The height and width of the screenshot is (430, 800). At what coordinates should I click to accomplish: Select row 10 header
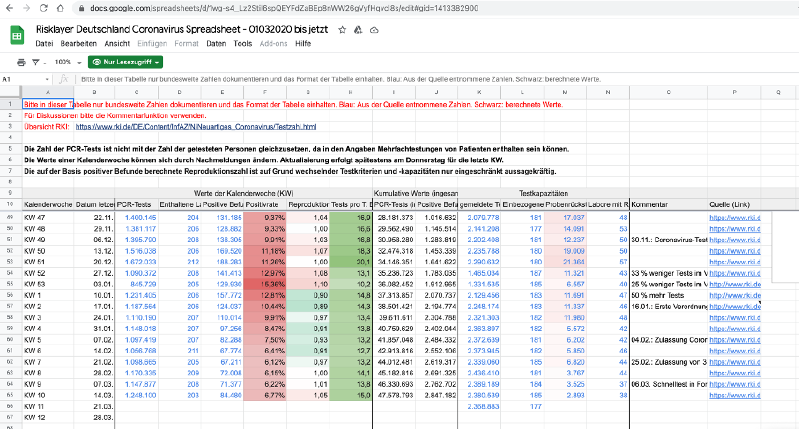point(10,205)
